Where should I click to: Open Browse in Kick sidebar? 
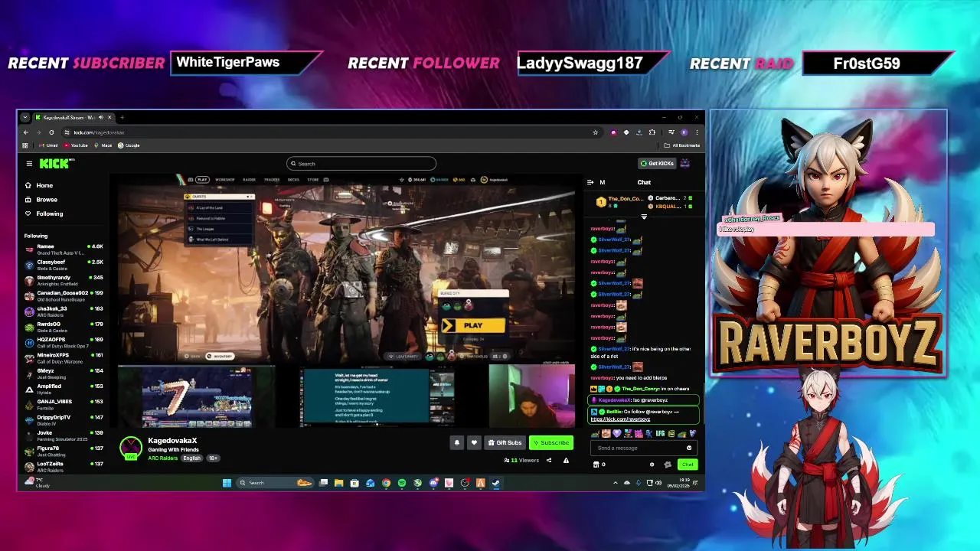tap(41, 200)
